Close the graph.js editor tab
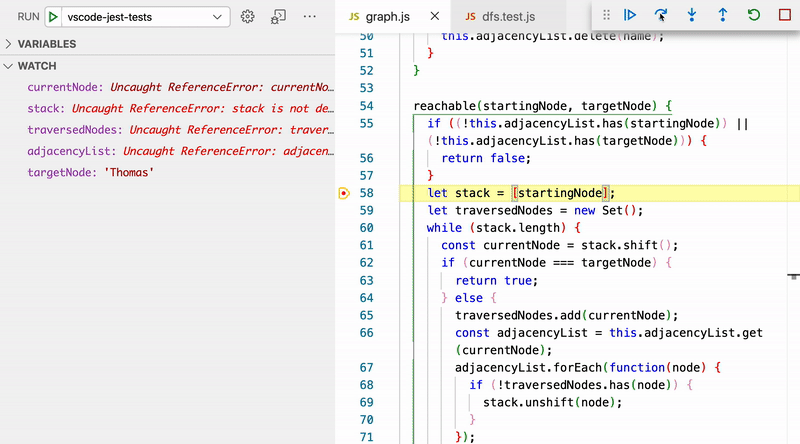 pyautogui.click(x=435, y=16)
